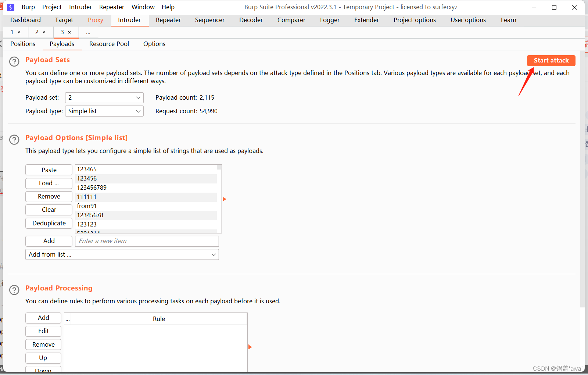This screenshot has height=375, width=588.
Task: Select payload entry from91
Action: click(146, 206)
